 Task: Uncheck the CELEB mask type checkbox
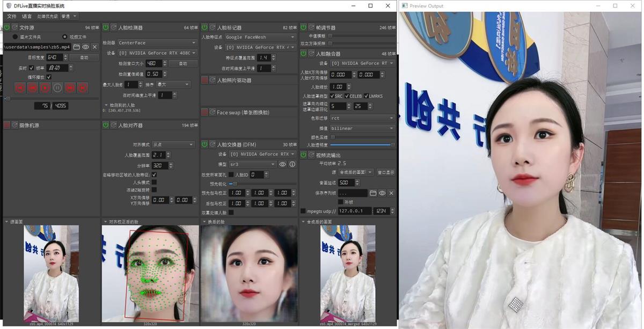(347, 96)
